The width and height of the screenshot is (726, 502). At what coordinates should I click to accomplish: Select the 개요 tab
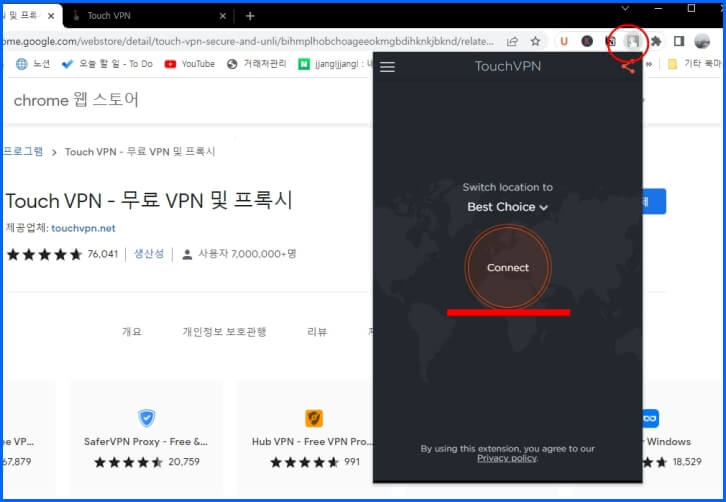[131, 332]
